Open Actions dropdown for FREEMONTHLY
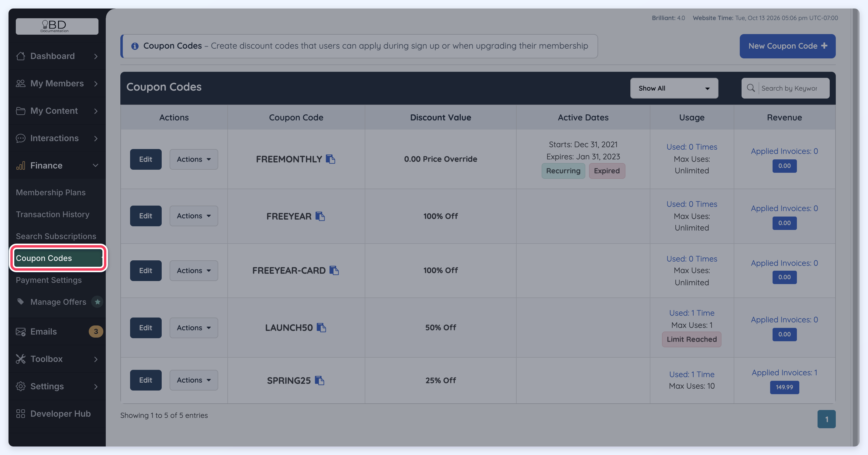Image resolution: width=868 pixels, height=455 pixels. pyautogui.click(x=194, y=159)
